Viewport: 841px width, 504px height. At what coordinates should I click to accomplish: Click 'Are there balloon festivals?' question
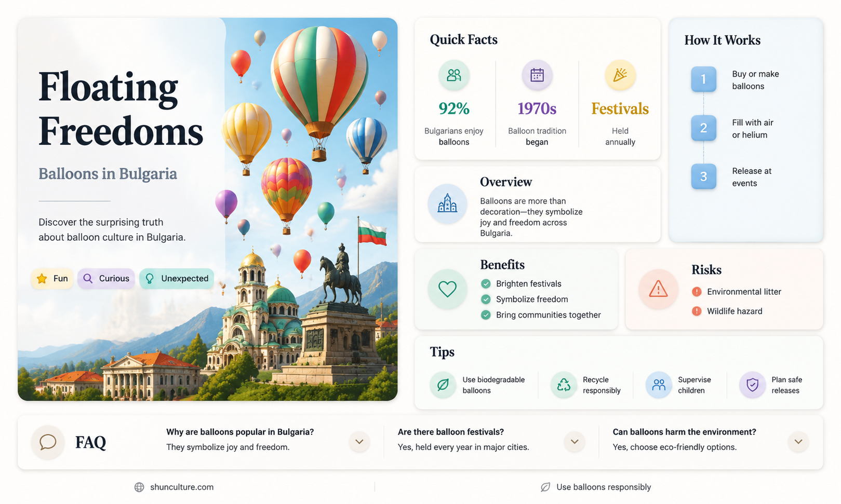(451, 432)
